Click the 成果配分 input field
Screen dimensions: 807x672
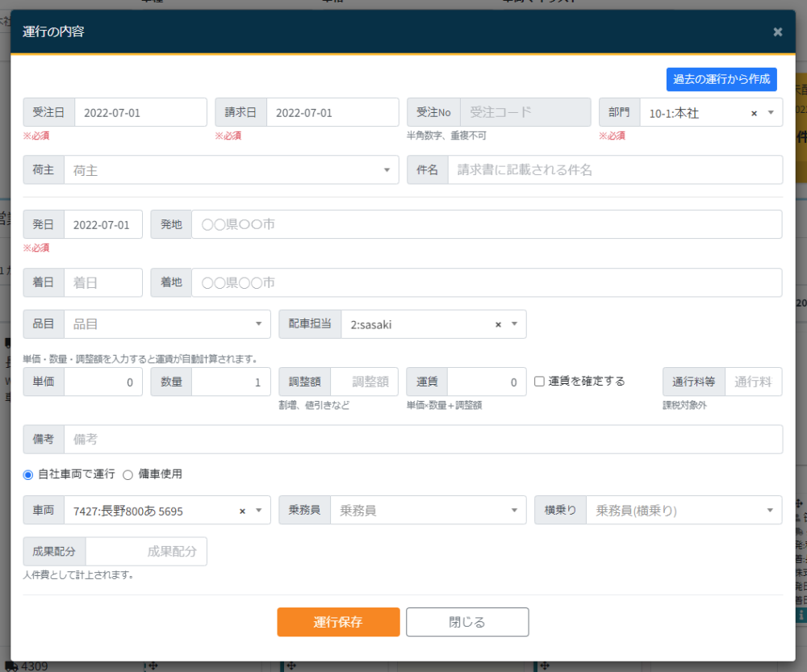click(146, 552)
